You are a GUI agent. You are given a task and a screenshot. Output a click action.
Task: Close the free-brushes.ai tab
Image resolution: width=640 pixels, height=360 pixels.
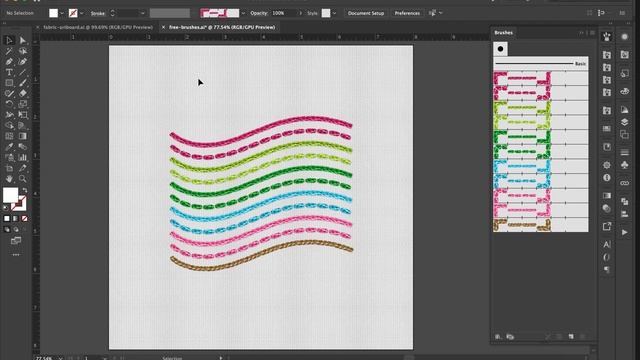163,27
